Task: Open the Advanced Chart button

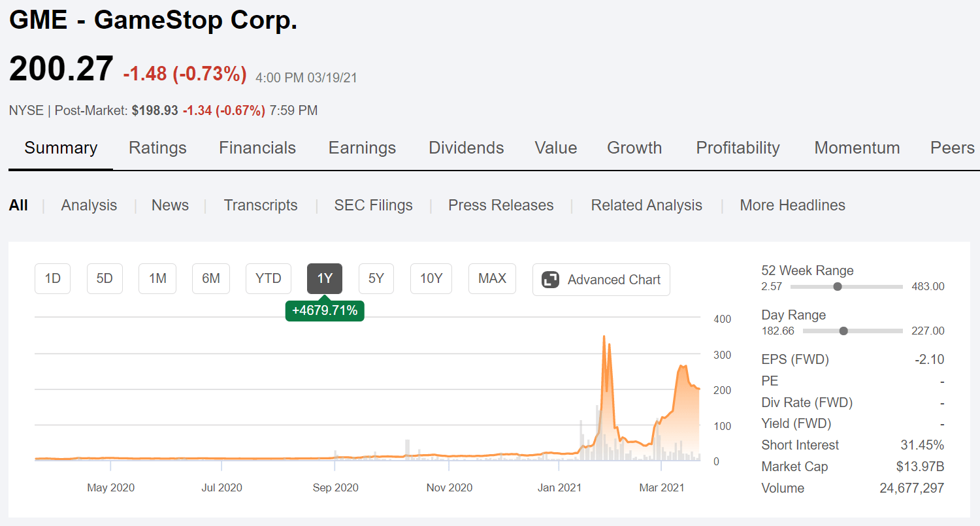Action: [x=601, y=280]
